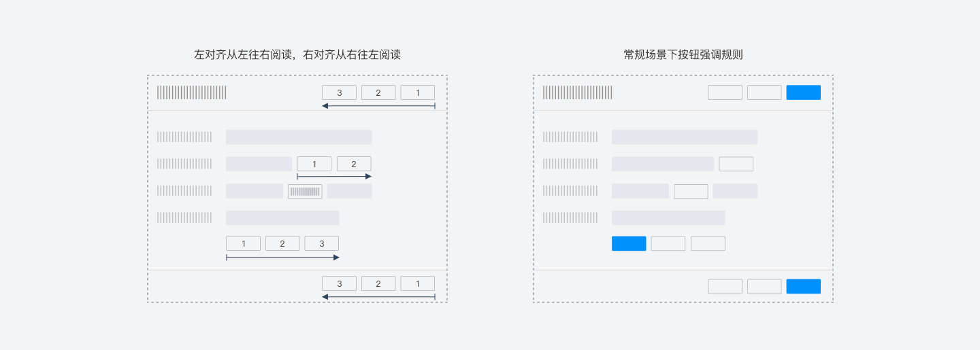980x350 pixels.
Task: Focus the first long input field in left form
Action: pyautogui.click(x=299, y=137)
